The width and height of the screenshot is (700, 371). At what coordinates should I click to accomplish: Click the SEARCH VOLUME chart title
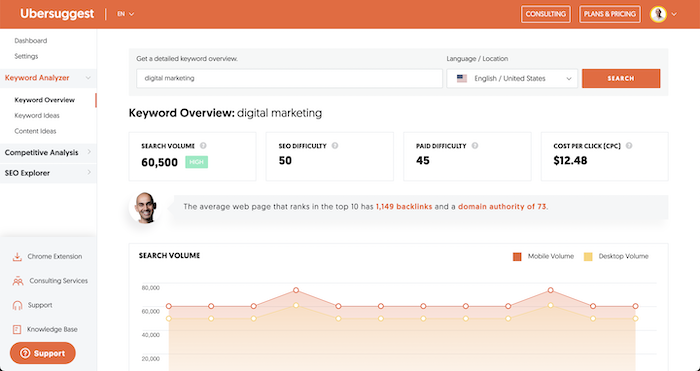[169, 256]
